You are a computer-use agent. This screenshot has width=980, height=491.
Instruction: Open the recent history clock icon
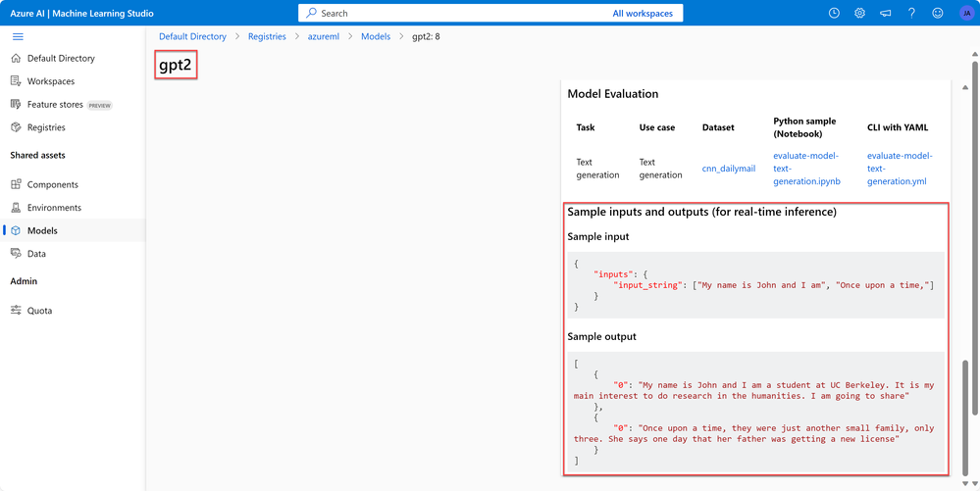tap(834, 13)
